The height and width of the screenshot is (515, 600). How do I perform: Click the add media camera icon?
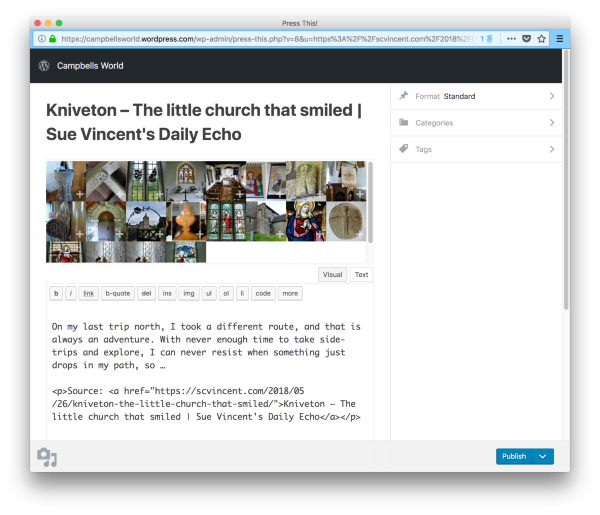(47, 457)
